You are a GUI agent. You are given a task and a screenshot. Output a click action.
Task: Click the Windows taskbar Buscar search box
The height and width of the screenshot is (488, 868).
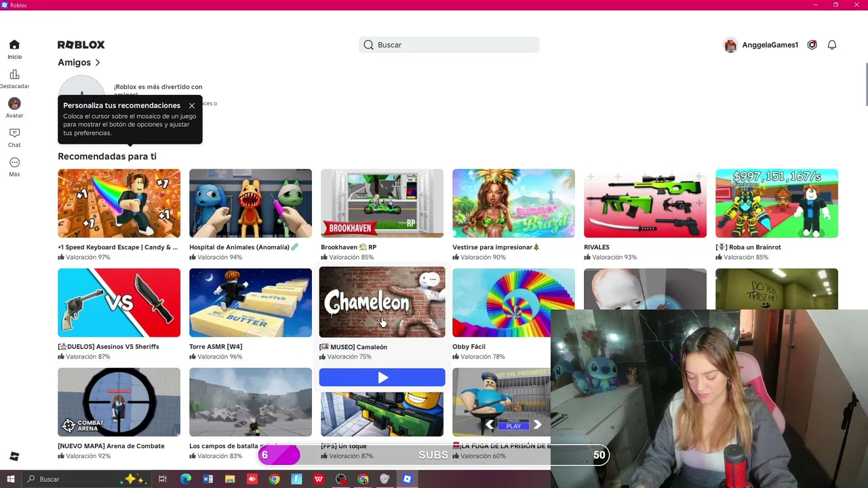click(x=85, y=479)
